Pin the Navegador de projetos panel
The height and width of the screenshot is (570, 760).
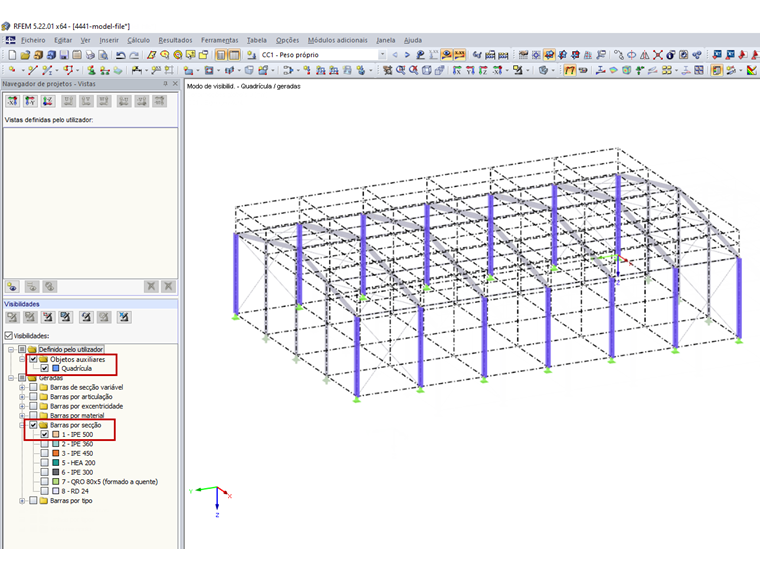point(165,84)
